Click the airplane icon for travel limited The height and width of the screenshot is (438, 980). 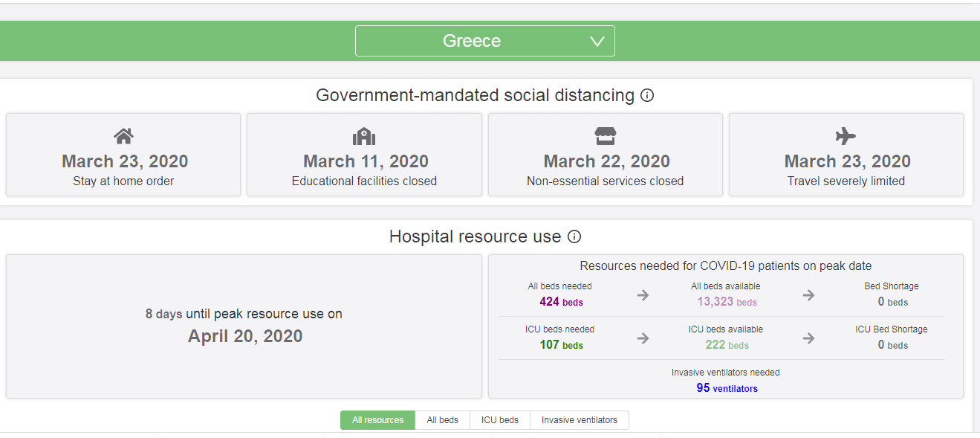pyautogui.click(x=846, y=136)
